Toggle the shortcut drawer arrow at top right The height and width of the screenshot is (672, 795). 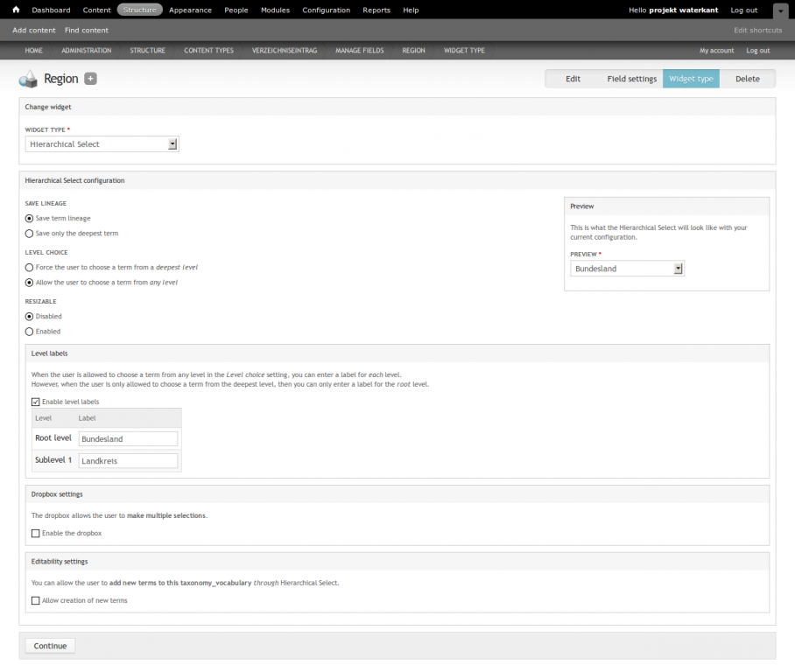pos(780,11)
